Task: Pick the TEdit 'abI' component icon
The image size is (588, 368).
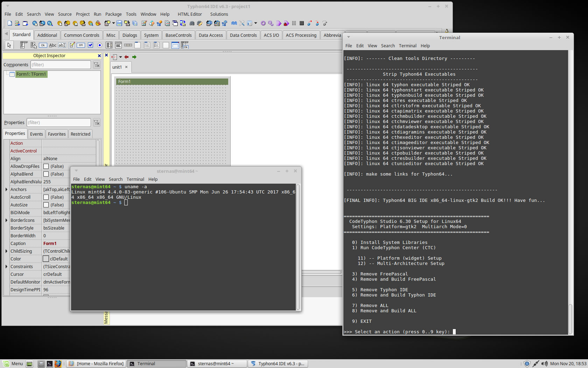Action: 62,45
